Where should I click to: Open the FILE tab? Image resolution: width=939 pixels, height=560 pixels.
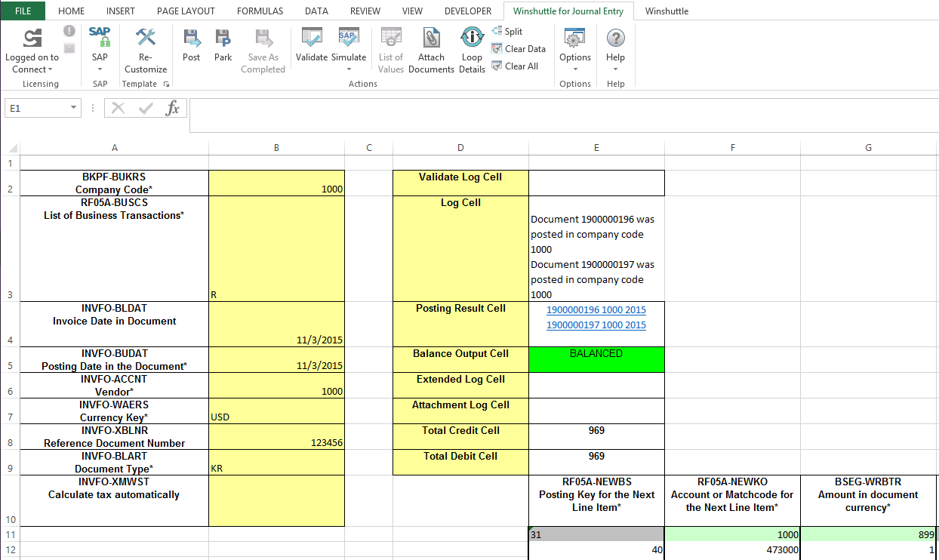point(23,11)
